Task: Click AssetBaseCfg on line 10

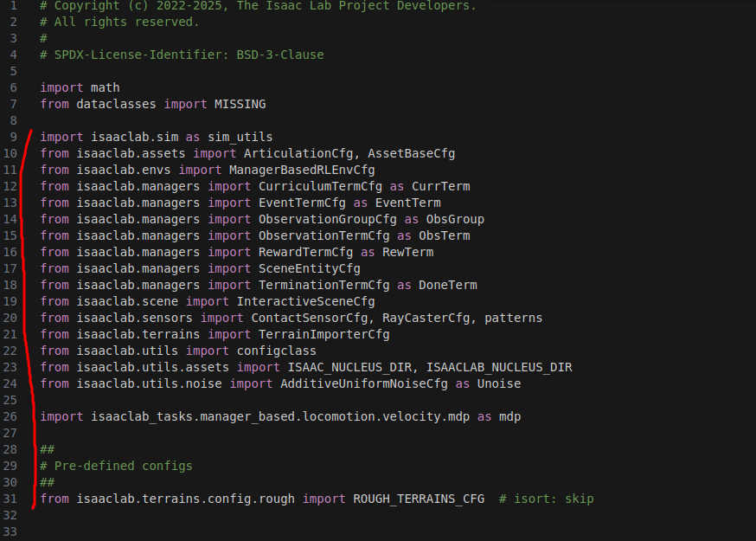Action: (x=411, y=153)
